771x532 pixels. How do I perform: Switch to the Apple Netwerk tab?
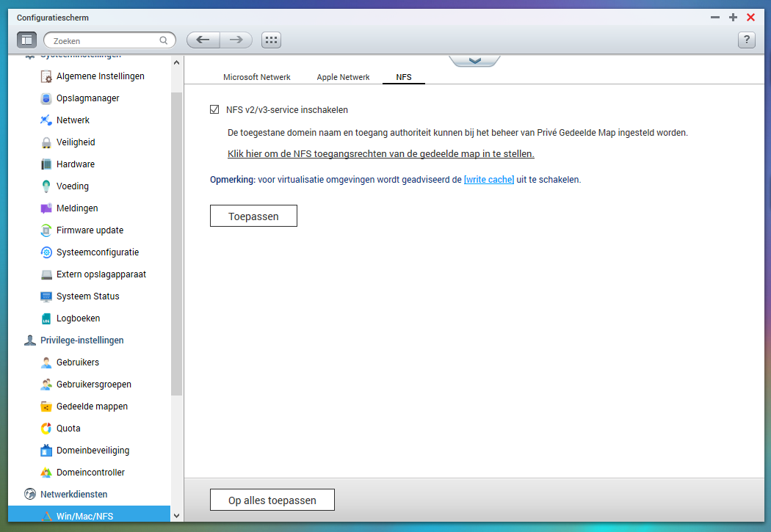coord(343,77)
